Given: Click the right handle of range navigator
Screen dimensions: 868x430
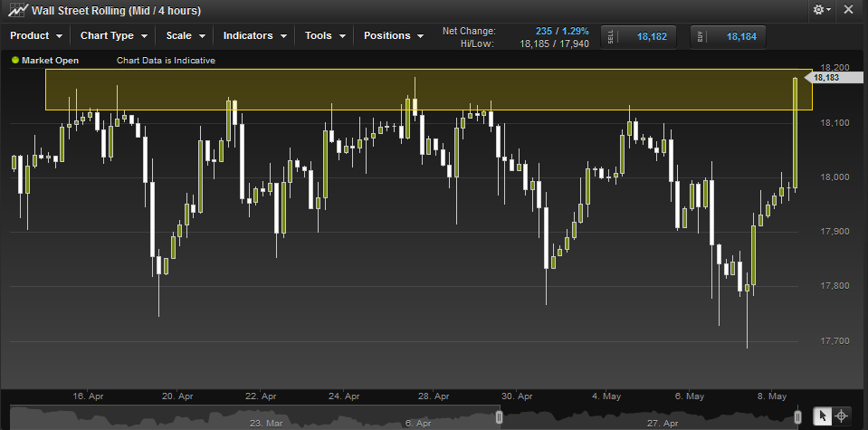Looking at the screenshot, I should (x=797, y=417).
